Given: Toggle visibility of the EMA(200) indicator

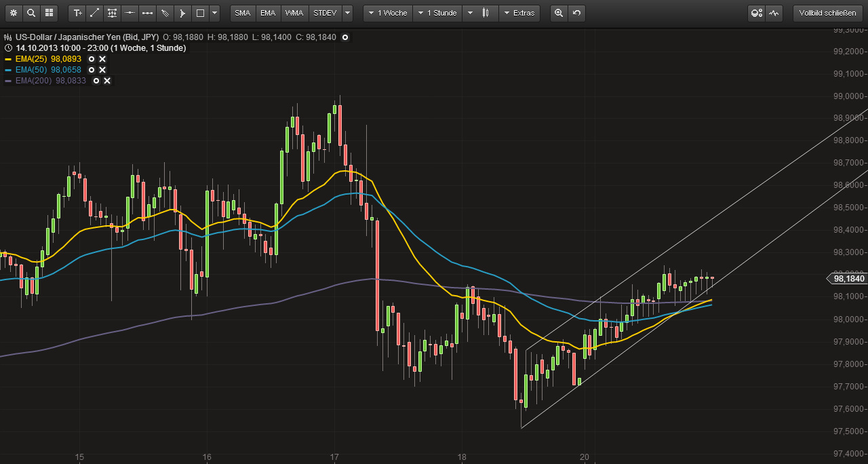Looking at the screenshot, I should click(x=96, y=81).
